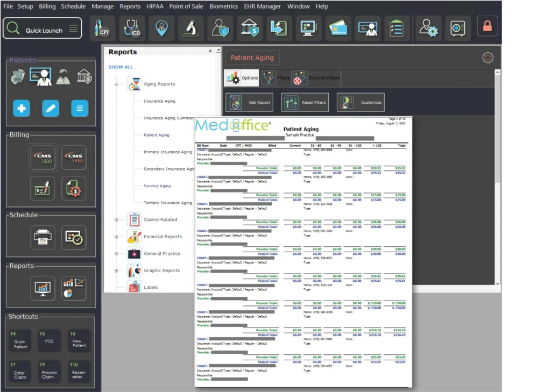Image resolution: width=551 pixels, height=392 pixels.
Task: Click the SHOW ALL link
Action: pyautogui.click(x=121, y=67)
